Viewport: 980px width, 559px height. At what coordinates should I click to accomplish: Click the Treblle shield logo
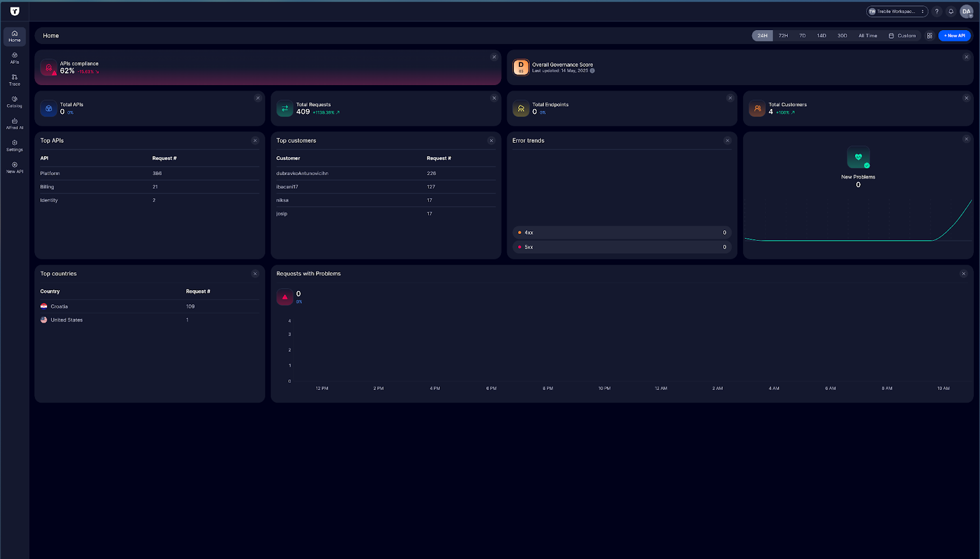pos(15,12)
